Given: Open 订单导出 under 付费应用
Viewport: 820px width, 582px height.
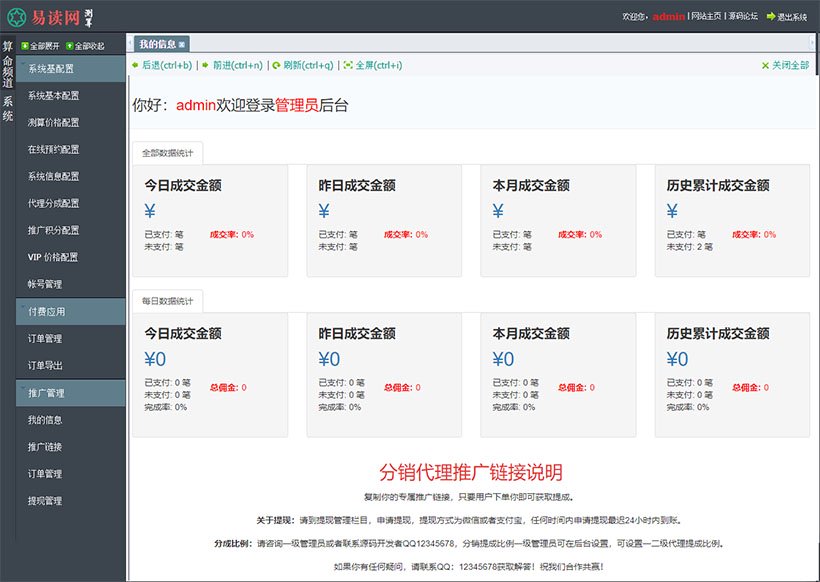Looking at the screenshot, I should click(45, 366).
